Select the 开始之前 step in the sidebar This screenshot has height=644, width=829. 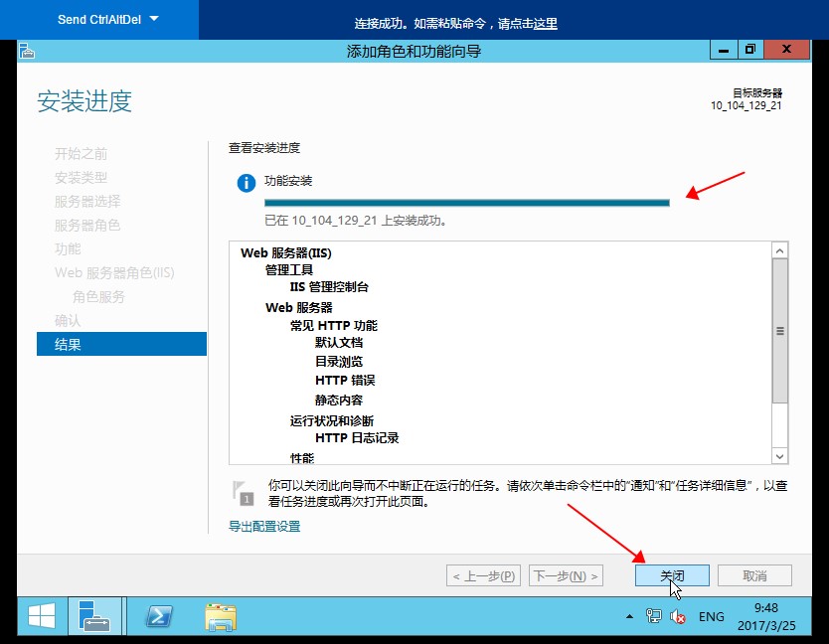(x=81, y=154)
